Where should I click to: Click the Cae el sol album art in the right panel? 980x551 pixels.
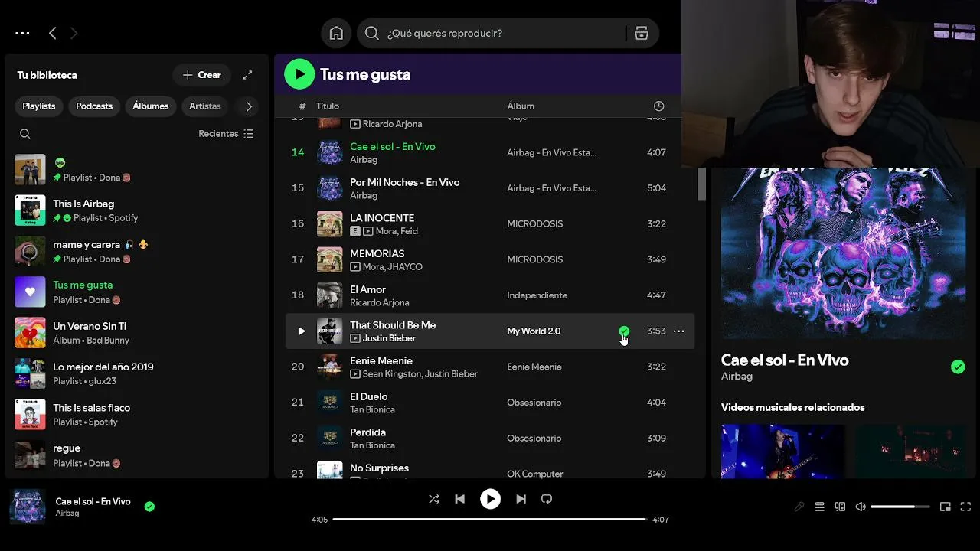tap(843, 253)
